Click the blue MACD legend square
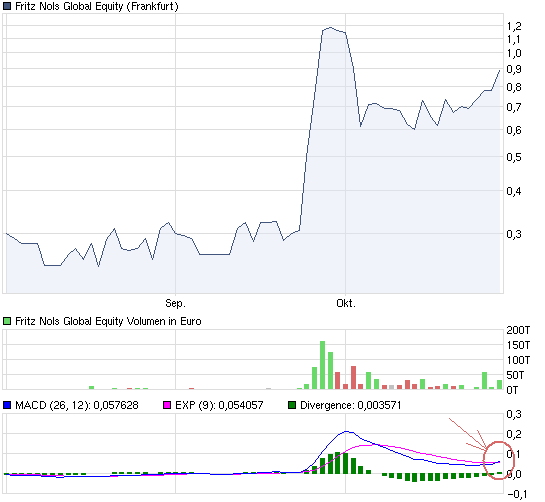 [x=7, y=405]
